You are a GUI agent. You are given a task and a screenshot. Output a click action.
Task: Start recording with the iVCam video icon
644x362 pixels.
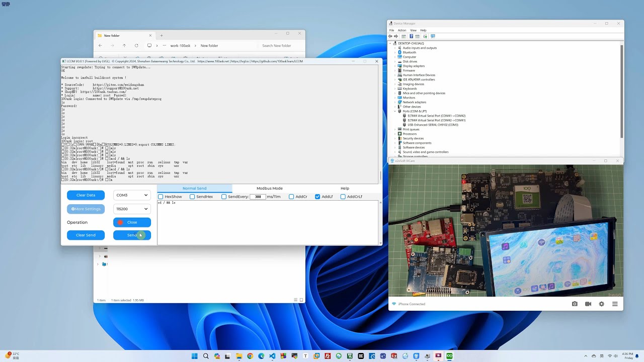[588, 304]
